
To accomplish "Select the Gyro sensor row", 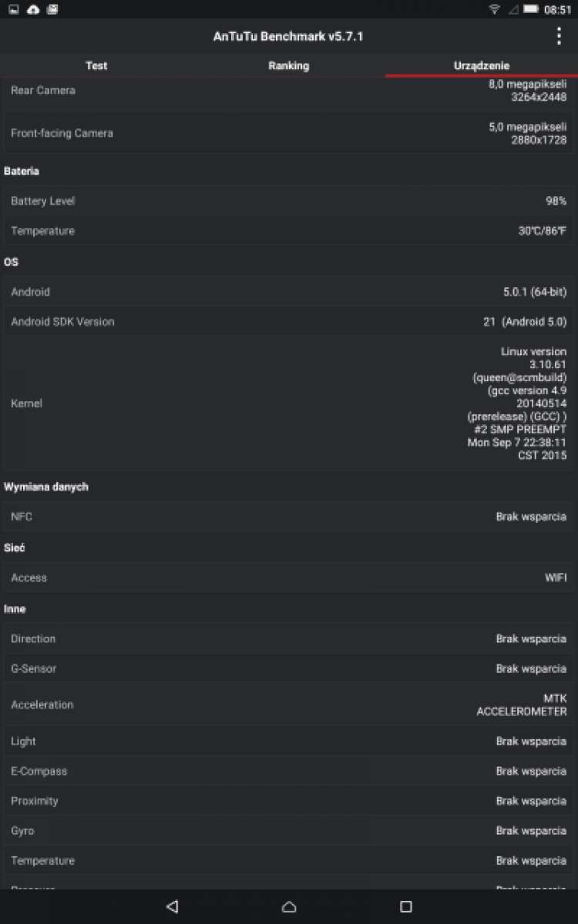I will [x=289, y=831].
